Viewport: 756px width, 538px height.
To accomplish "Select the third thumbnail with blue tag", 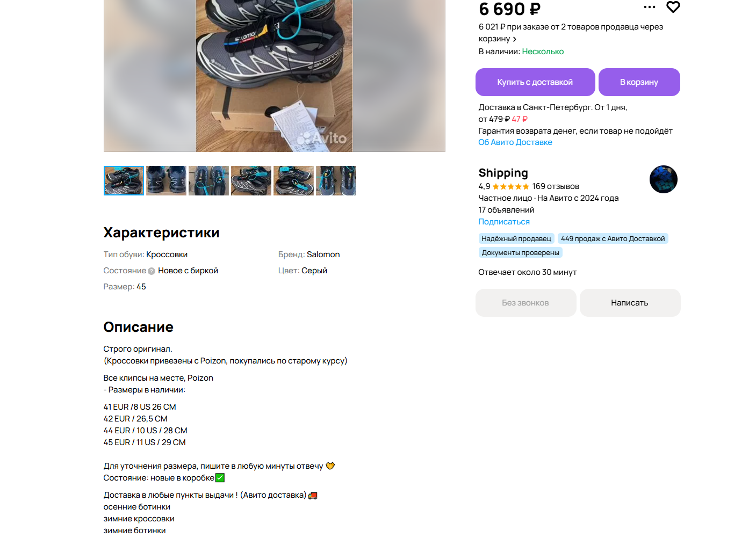I will click(x=208, y=180).
